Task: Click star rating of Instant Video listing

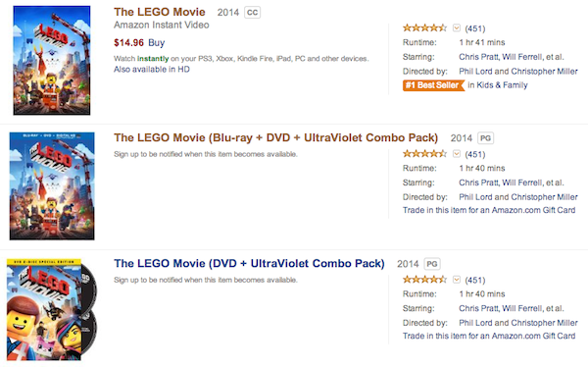Action: coord(424,28)
